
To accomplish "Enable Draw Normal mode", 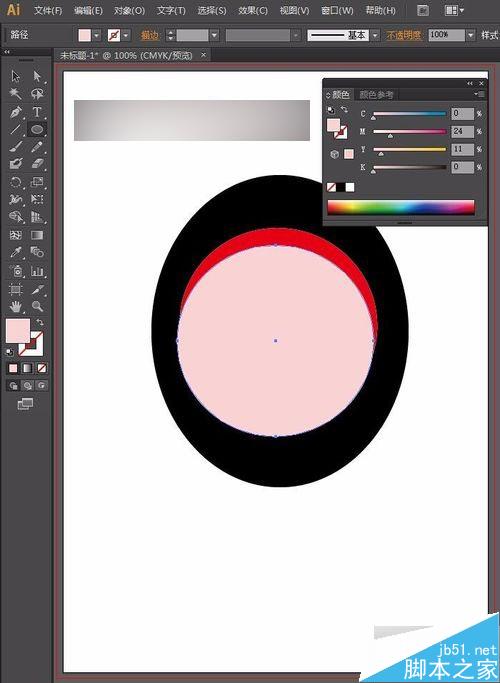I will point(14,385).
